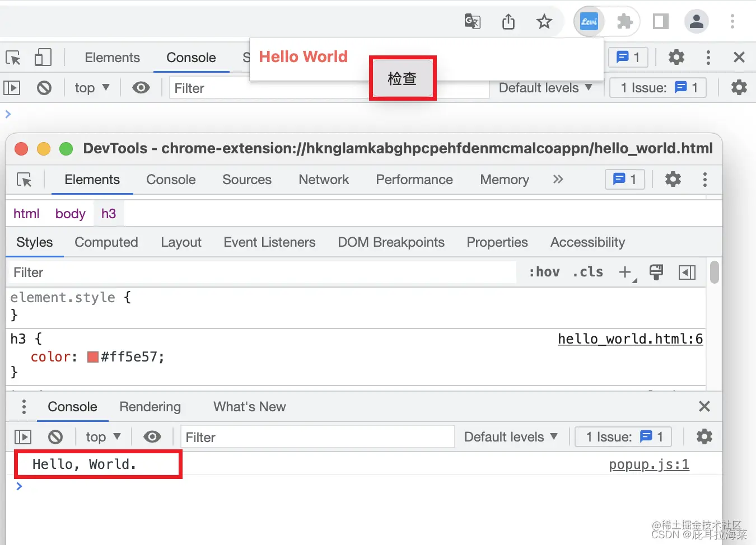Screen dimensions: 756x545
Task: Open Default levels dropdown in upper docked console
Action: [545, 88]
